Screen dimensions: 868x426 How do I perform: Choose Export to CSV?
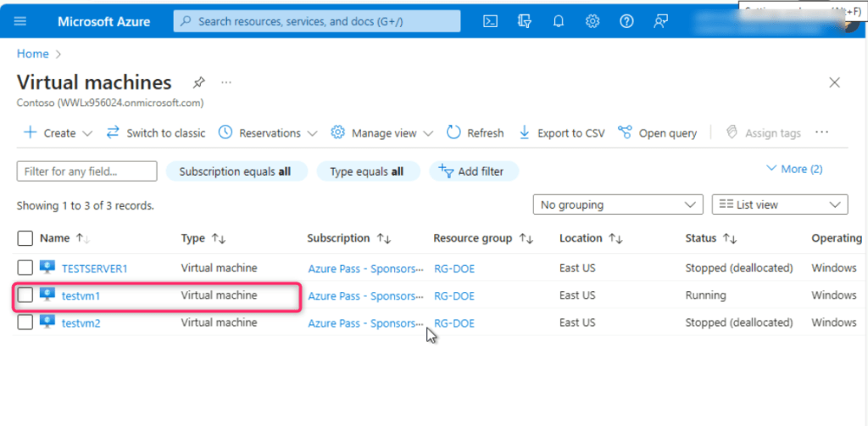click(561, 133)
